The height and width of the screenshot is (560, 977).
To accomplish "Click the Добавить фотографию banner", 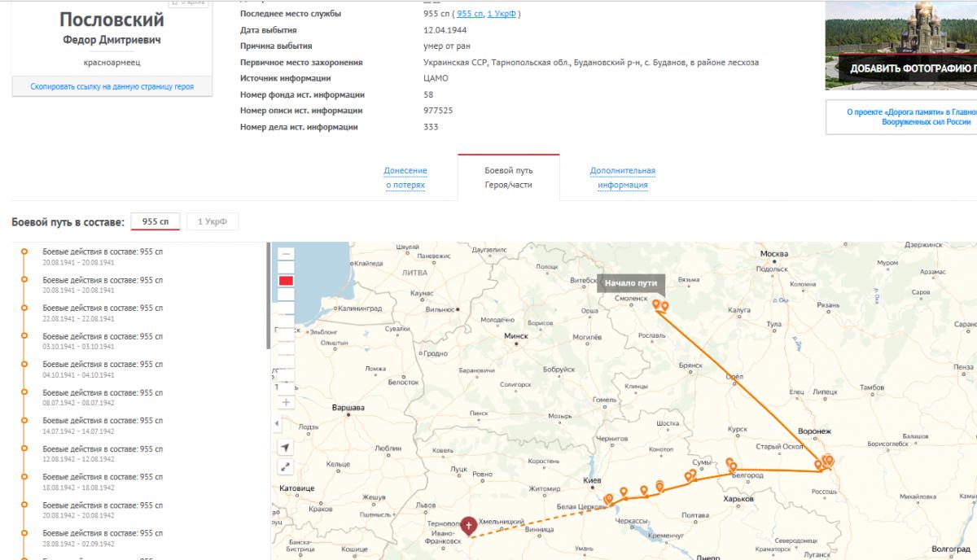I will (900, 68).
